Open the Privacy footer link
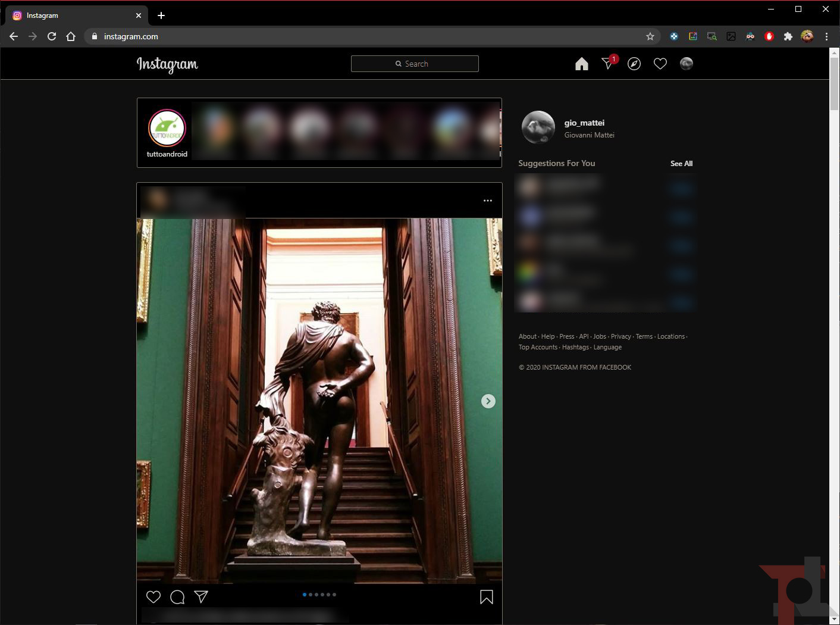This screenshot has height=625, width=840. [x=620, y=336]
